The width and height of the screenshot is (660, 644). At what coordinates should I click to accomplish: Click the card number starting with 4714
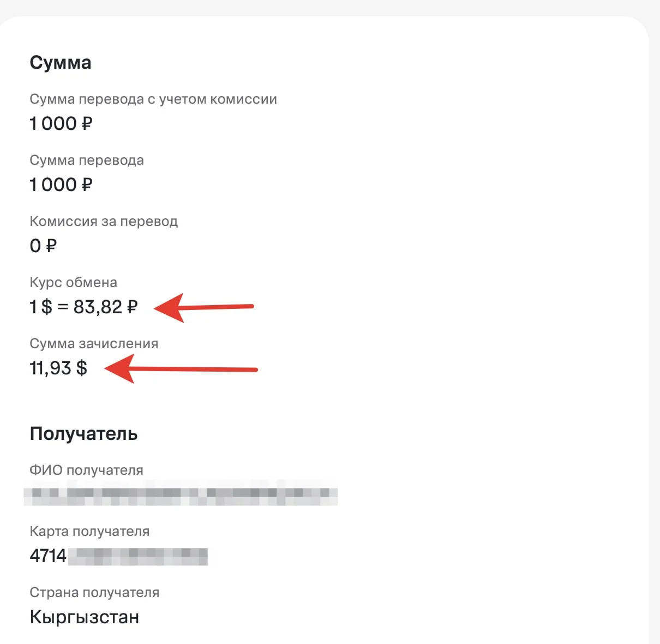(48, 556)
